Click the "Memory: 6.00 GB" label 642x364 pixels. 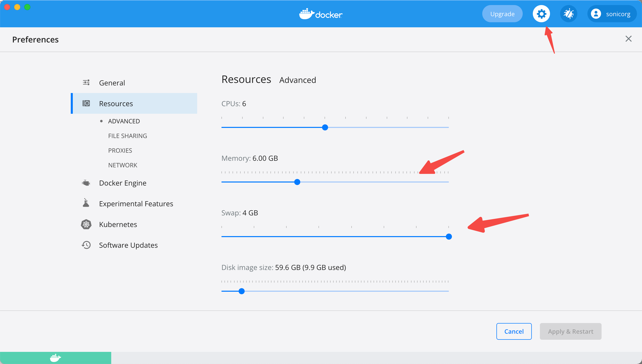point(249,158)
